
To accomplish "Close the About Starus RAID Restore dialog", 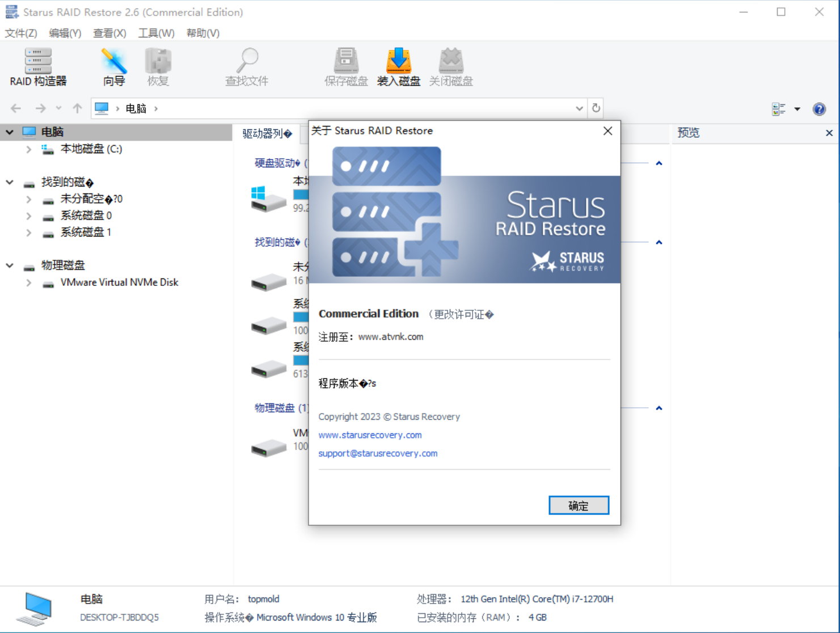I will pos(607,131).
